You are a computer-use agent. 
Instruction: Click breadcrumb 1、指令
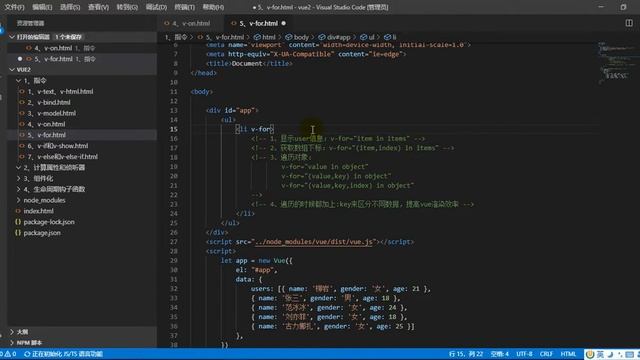(176, 37)
